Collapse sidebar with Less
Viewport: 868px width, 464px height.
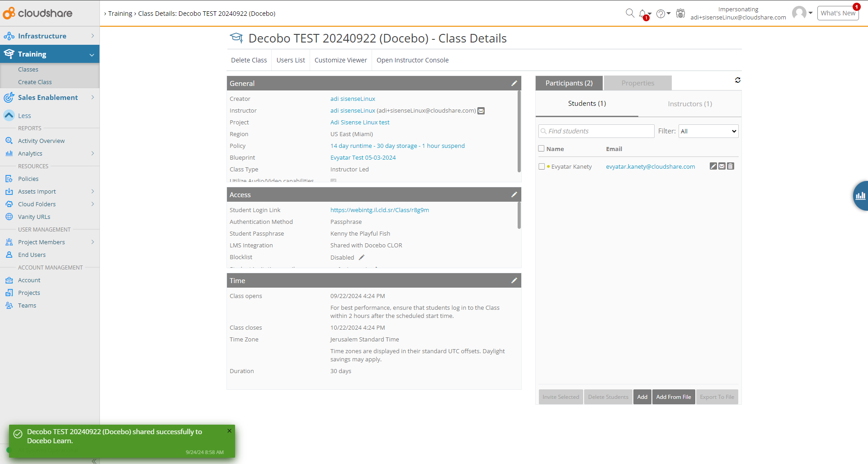click(x=17, y=116)
